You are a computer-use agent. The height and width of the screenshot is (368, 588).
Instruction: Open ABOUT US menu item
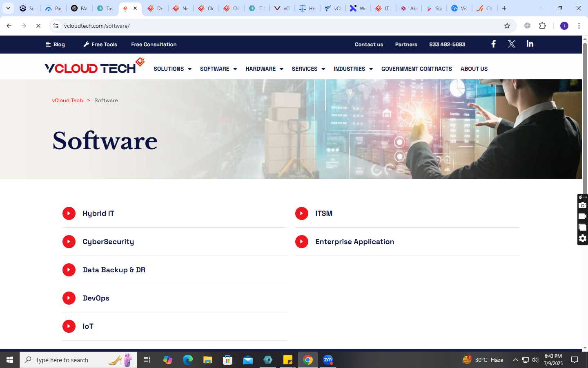[x=474, y=69]
